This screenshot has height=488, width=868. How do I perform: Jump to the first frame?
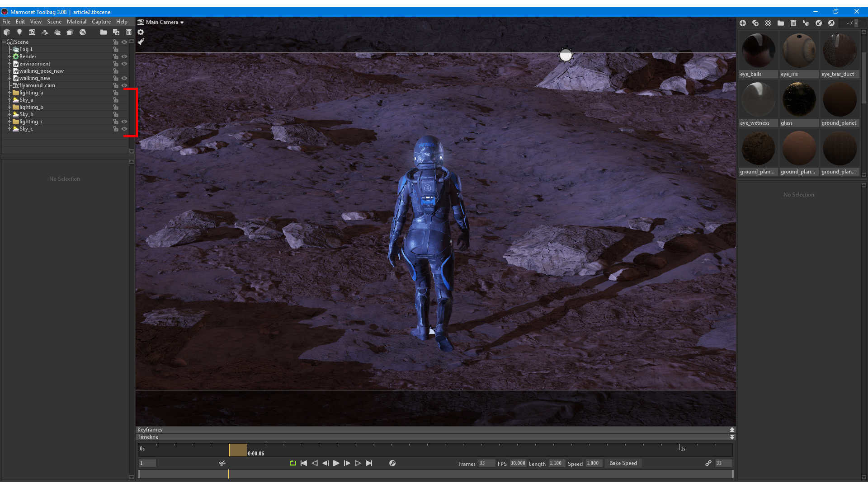pos(304,463)
